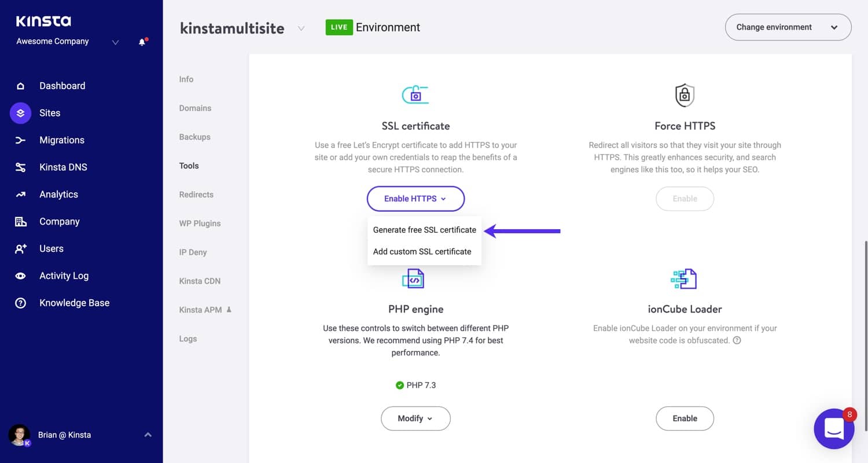868x463 pixels.
Task: Expand the user menu chevron
Action: point(148,435)
